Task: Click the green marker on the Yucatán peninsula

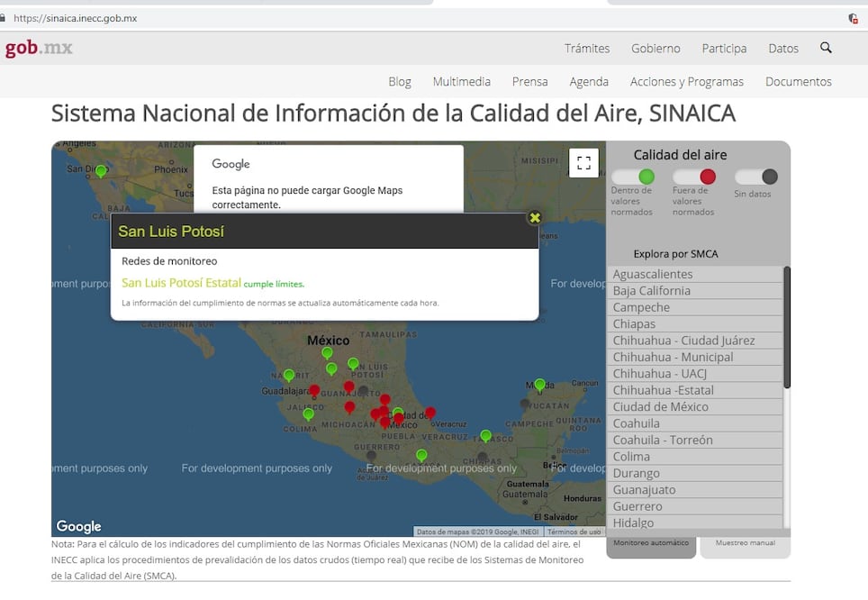Action: click(539, 385)
